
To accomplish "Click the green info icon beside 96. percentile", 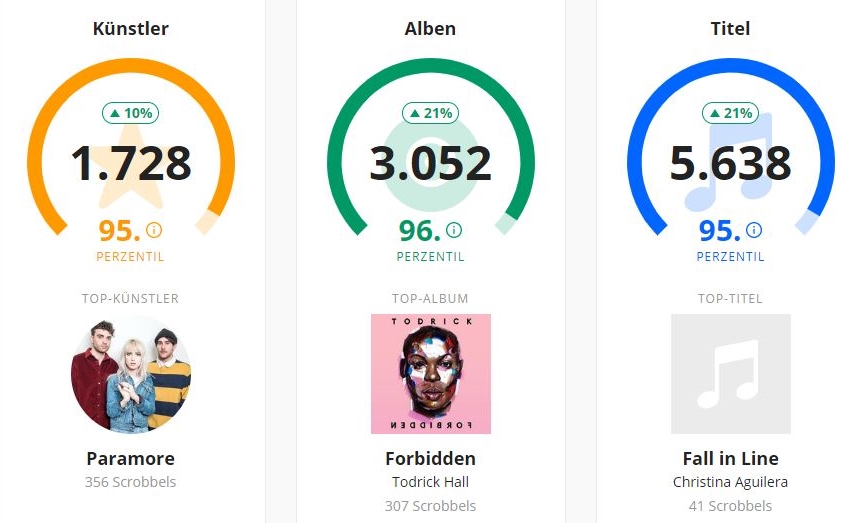I will [454, 230].
